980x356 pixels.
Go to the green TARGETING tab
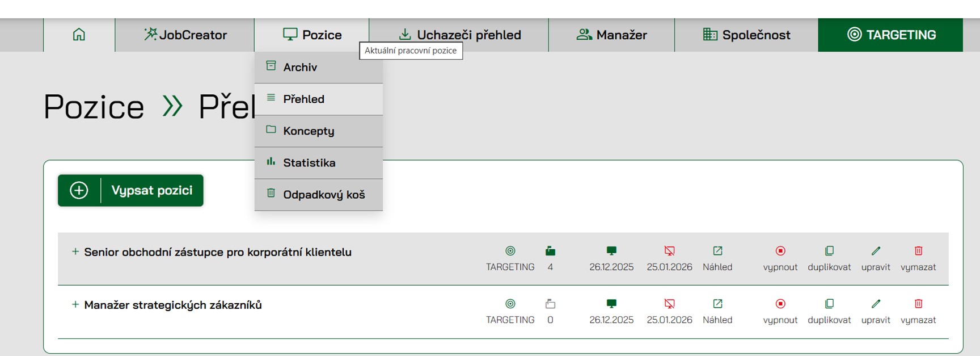tap(890, 35)
